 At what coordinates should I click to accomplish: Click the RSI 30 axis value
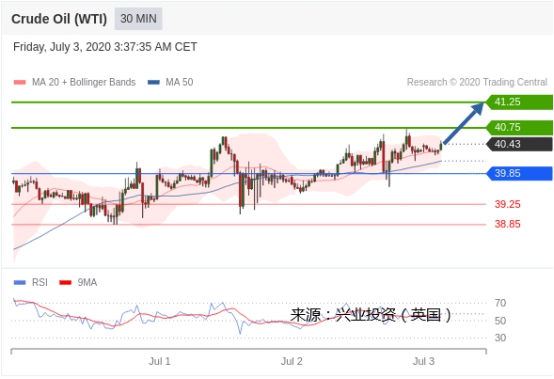(500, 338)
